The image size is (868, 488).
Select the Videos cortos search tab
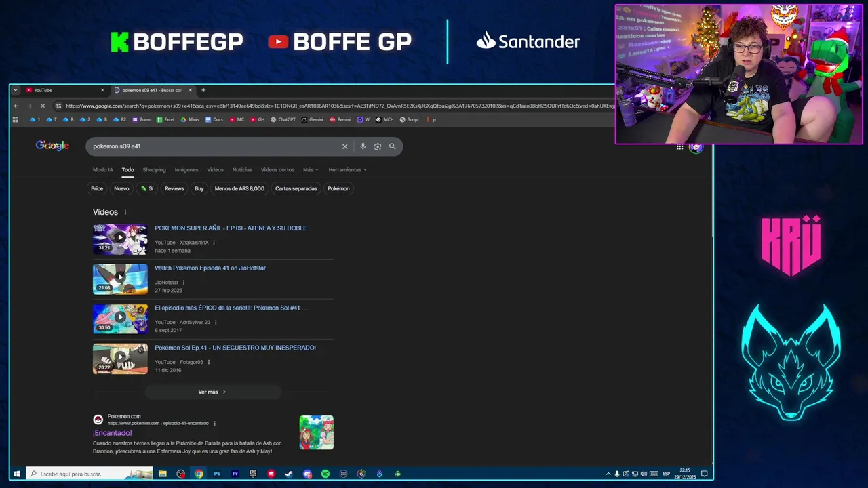click(x=277, y=170)
